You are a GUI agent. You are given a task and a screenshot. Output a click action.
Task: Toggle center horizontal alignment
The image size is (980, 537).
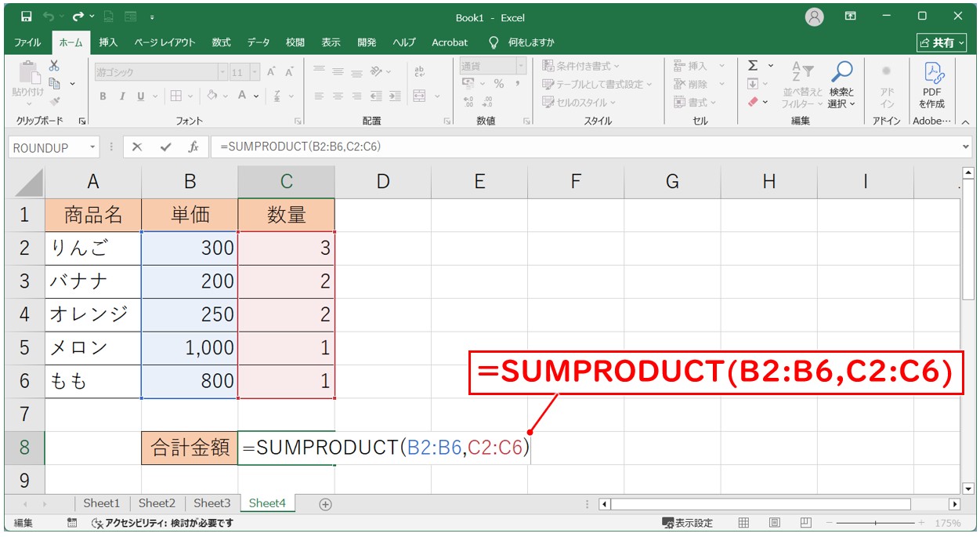[338, 96]
